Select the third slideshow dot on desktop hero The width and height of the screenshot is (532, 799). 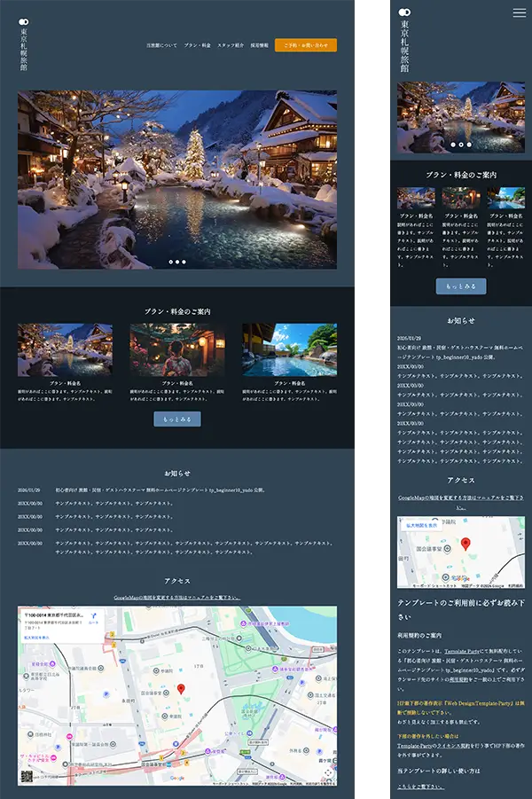(x=184, y=262)
